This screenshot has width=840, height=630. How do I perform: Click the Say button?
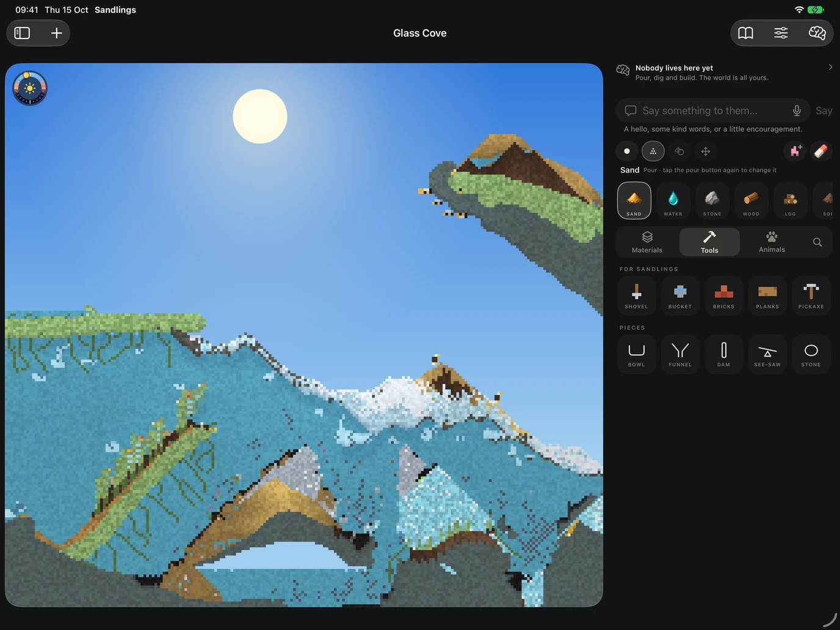point(824,110)
